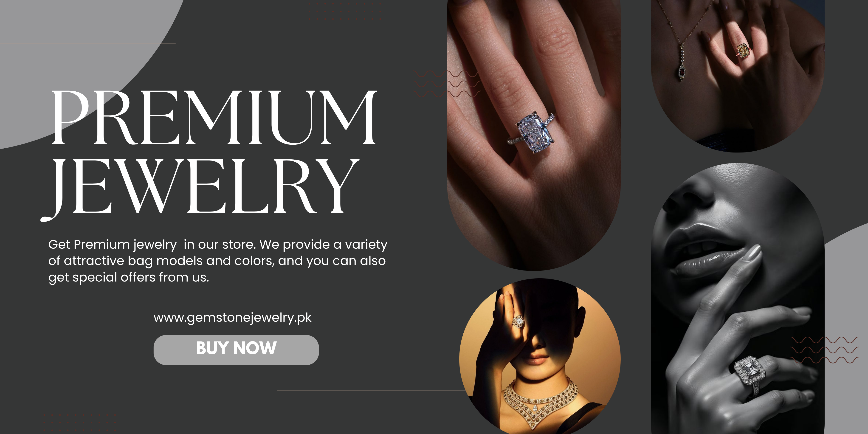
Task: Select the PREMIUM headline word
Action: coord(214,118)
